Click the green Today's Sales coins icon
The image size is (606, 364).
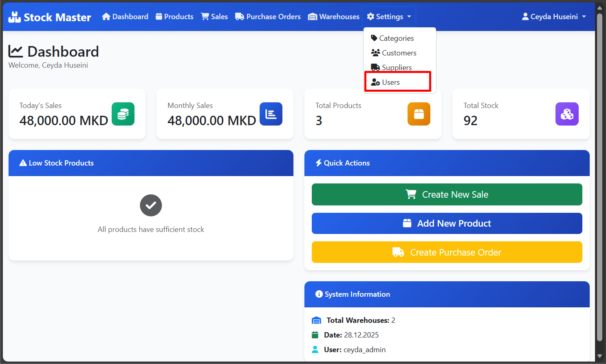(x=123, y=114)
